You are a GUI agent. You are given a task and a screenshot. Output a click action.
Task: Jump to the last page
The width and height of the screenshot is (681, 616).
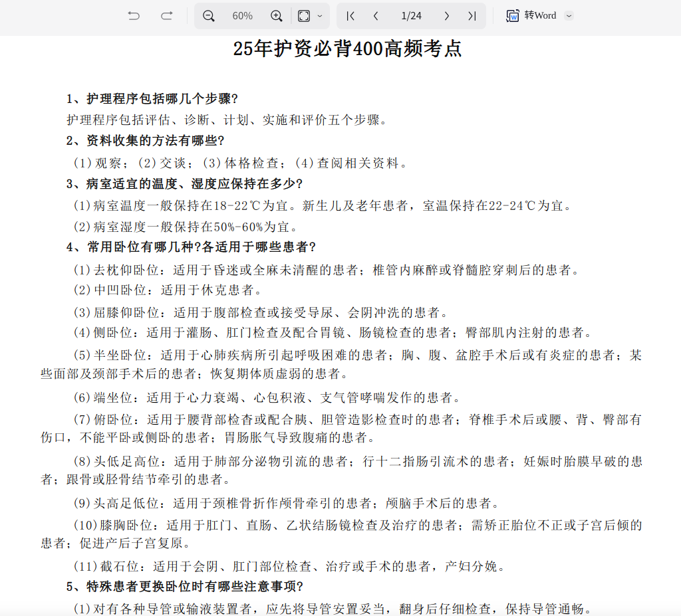(x=472, y=16)
